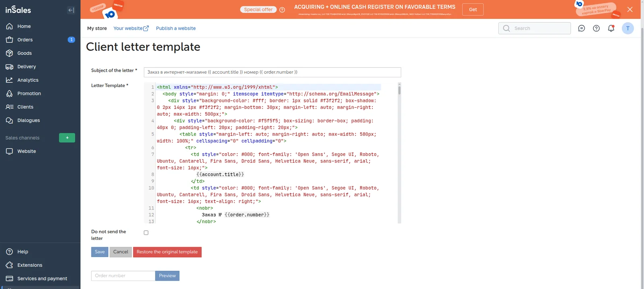644x289 pixels.
Task: Click the Subject of the letter field
Action: click(x=272, y=72)
